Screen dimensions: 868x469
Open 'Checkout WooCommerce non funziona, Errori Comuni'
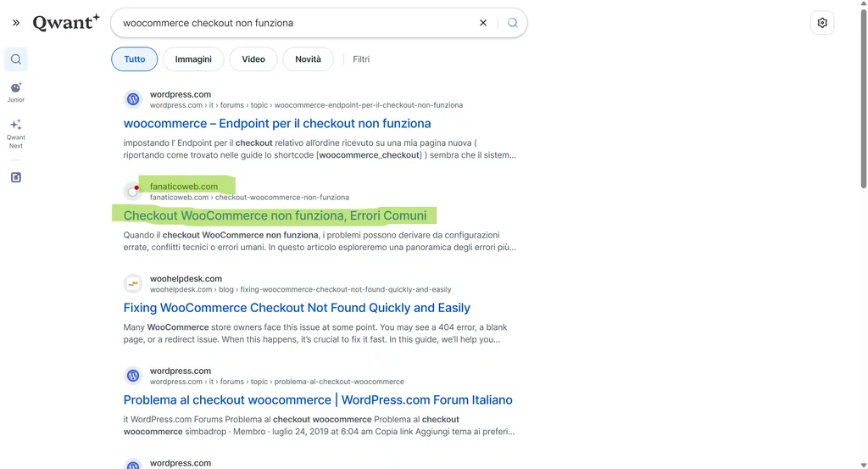pyautogui.click(x=275, y=215)
